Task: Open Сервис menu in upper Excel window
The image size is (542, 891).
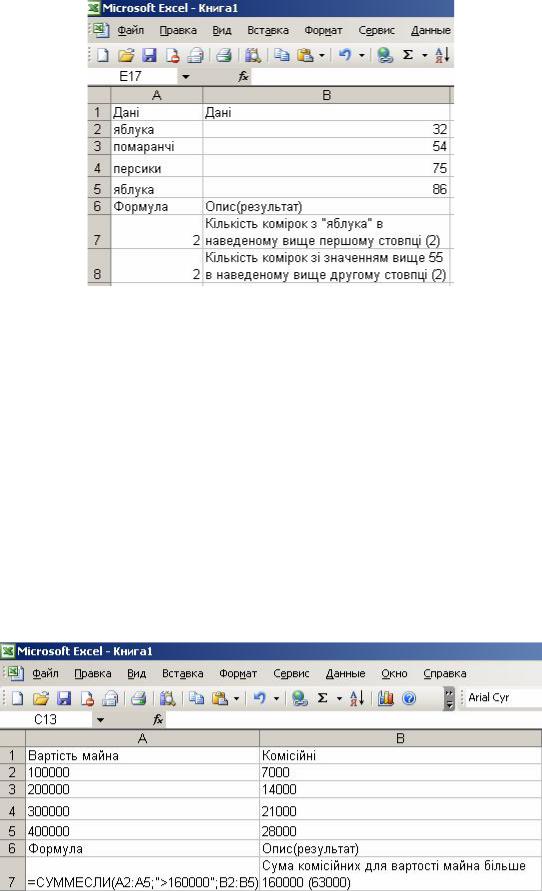Action: tap(376, 30)
